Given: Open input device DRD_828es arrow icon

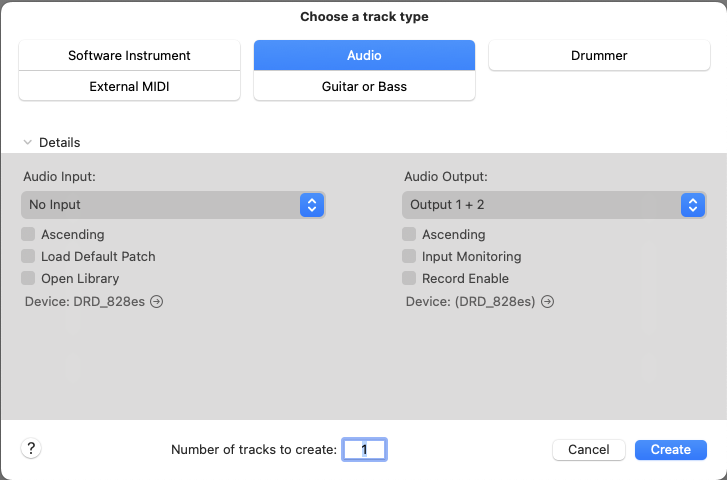Looking at the screenshot, I should (157, 301).
